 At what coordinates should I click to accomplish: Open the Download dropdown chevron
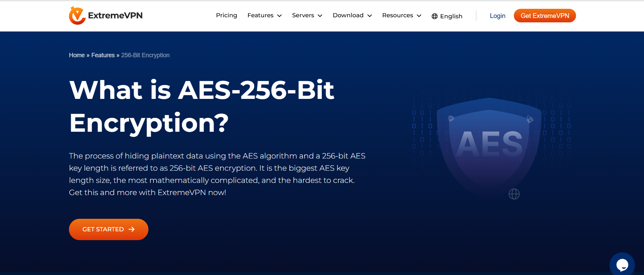369,16
